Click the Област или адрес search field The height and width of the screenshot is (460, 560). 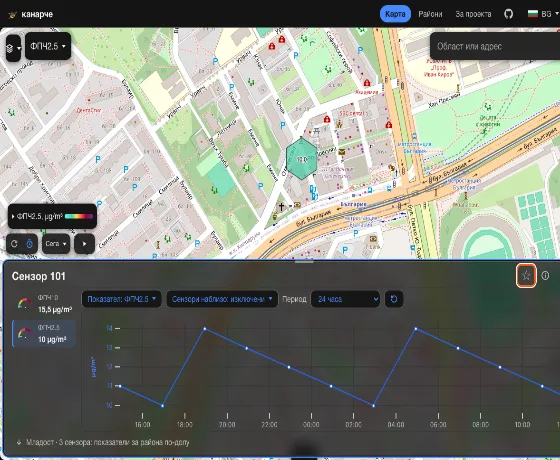pos(495,46)
